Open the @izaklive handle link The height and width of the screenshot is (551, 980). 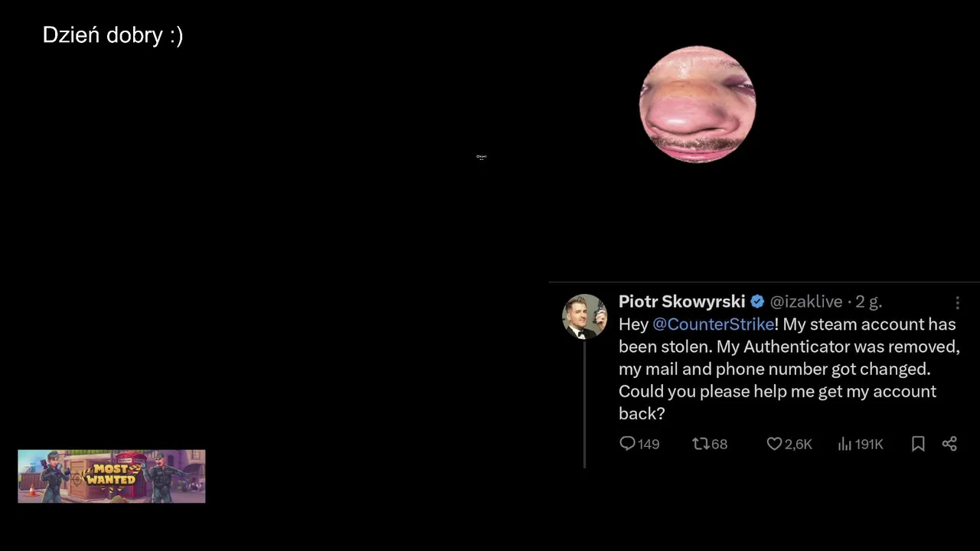[x=806, y=302]
